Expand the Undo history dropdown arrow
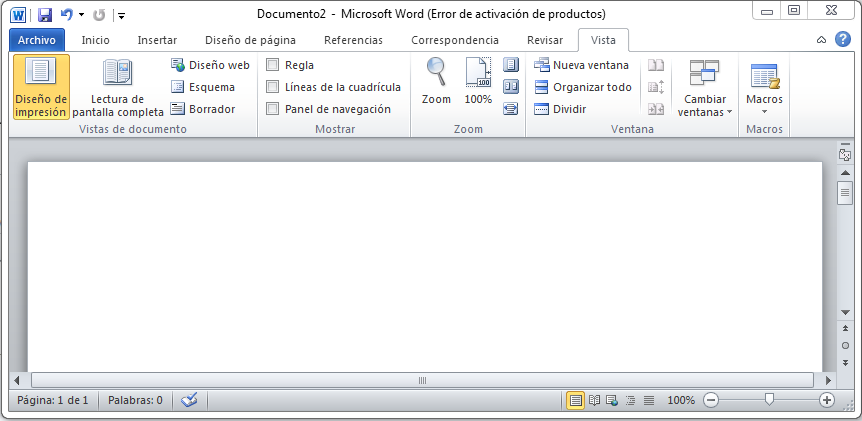The width and height of the screenshot is (862, 421). (x=82, y=15)
